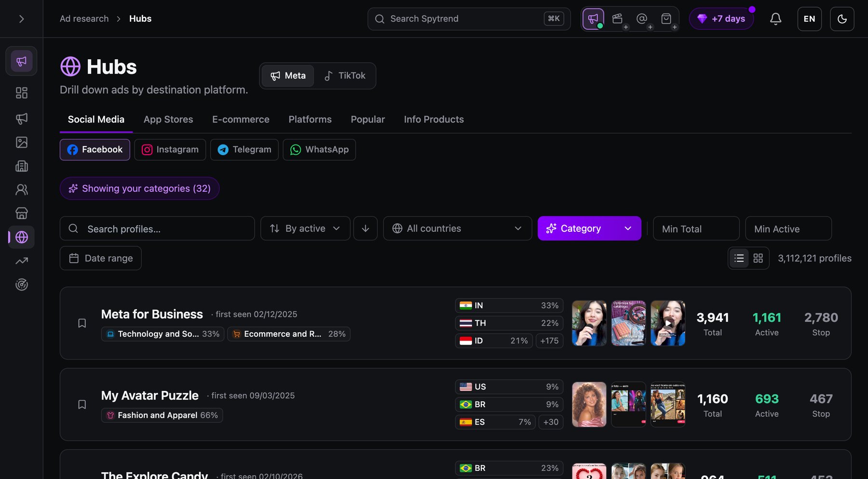Open the storefront icon in sidebar

22,213
